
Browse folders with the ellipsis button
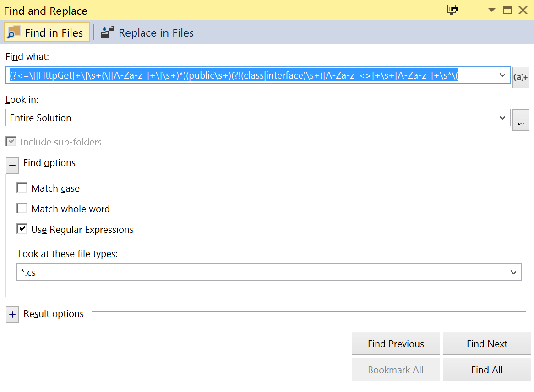coord(521,120)
